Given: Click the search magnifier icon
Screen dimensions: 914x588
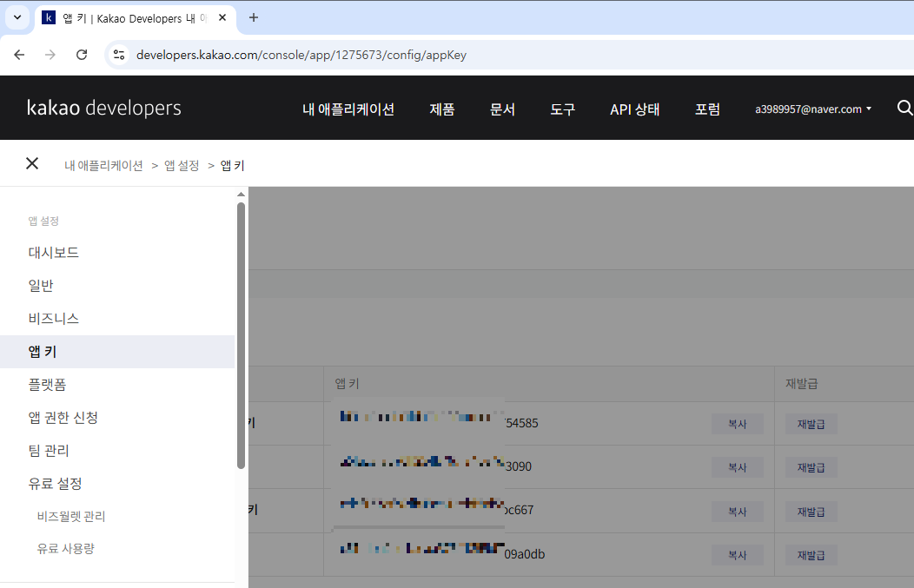Looking at the screenshot, I should (x=904, y=108).
